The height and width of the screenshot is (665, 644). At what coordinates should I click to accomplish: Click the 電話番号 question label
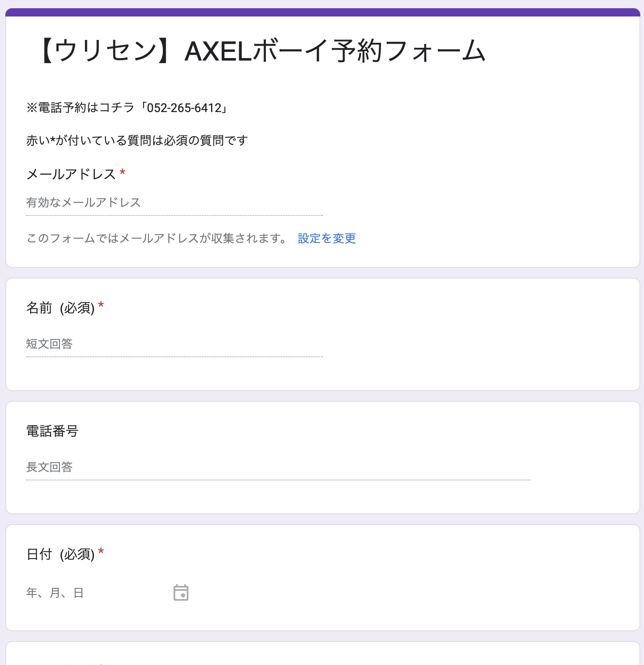click(52, 431)
